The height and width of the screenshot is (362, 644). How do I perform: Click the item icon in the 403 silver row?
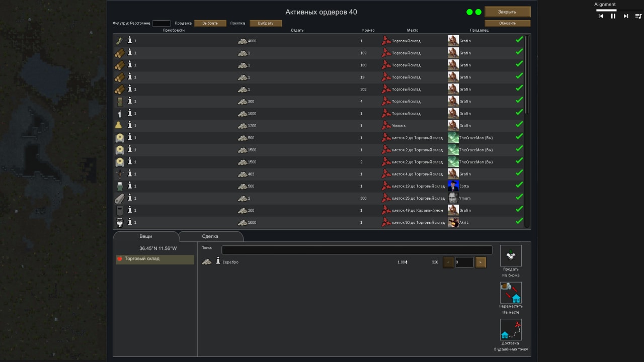pyautogui.click(x=119, y=173)
